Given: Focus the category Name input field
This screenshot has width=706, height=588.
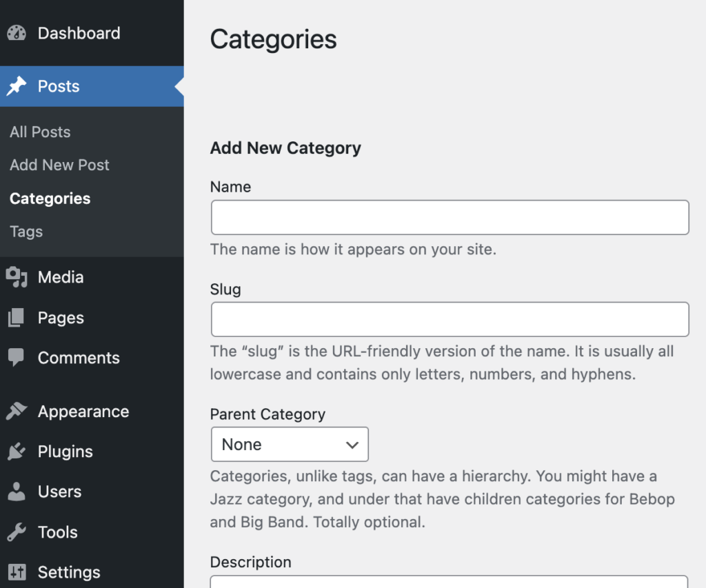Looking at the screenshot, I should pos(450,218).
